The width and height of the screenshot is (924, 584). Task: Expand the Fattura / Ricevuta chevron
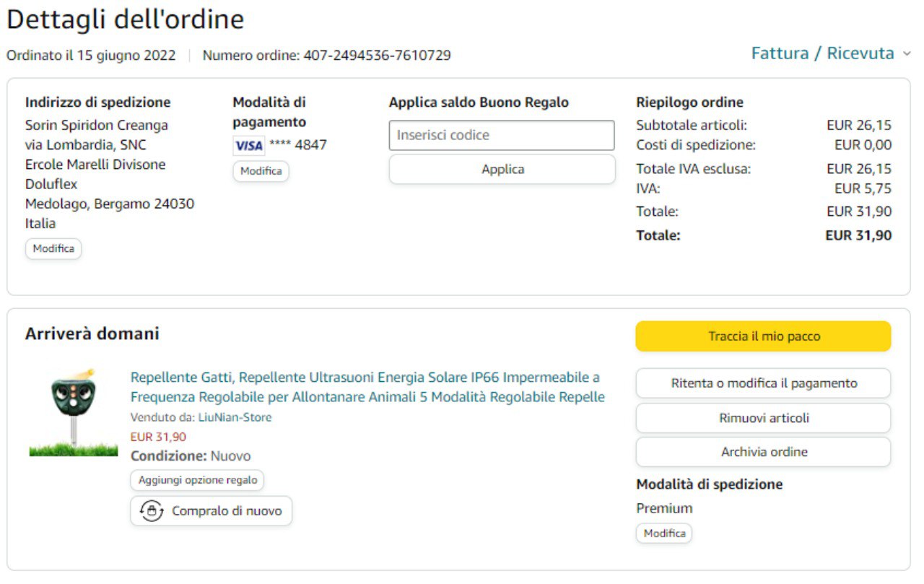click(x=907, y=54)
